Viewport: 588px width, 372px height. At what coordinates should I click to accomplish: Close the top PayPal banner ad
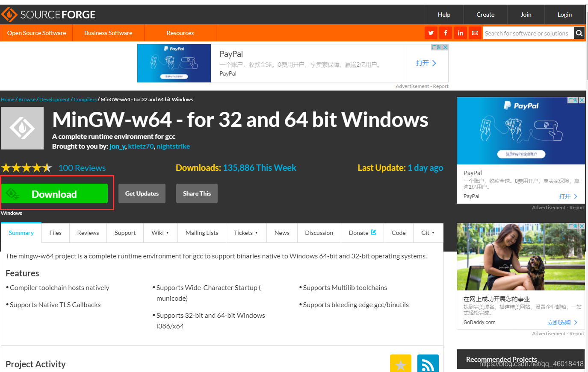tap(445, 47)
